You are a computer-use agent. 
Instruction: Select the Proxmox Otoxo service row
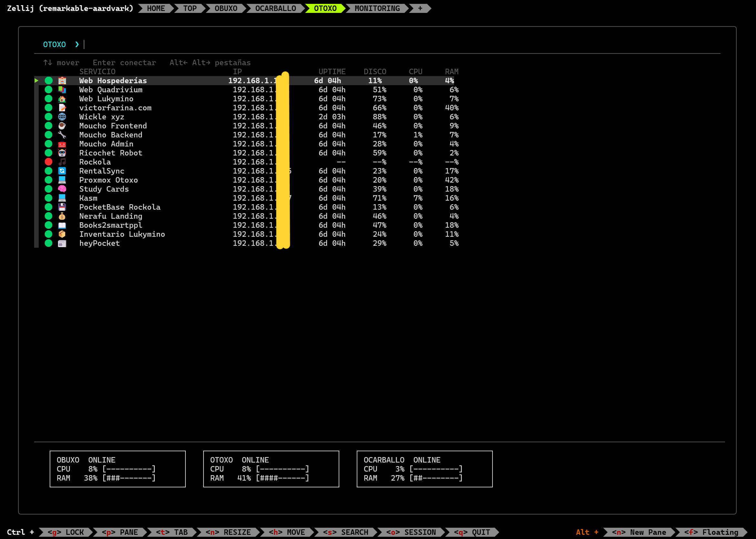click(247, 180)
